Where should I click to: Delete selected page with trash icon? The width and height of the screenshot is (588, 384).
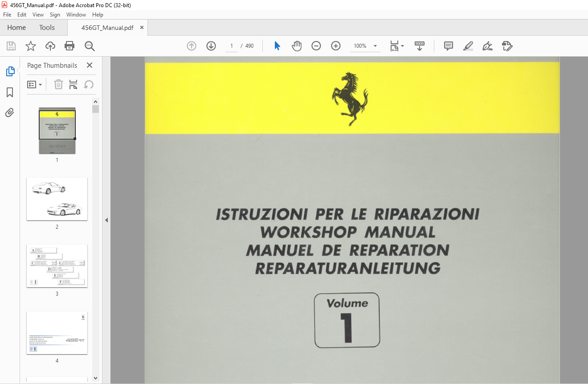click(58, 84)
